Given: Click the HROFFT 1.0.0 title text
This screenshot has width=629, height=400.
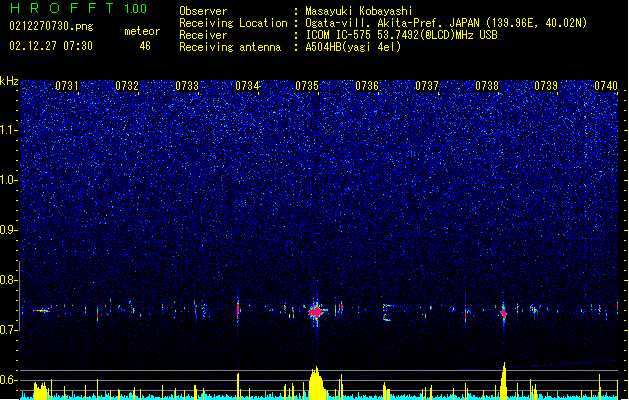Looking at the screenshot, I should tap(78, 8).
